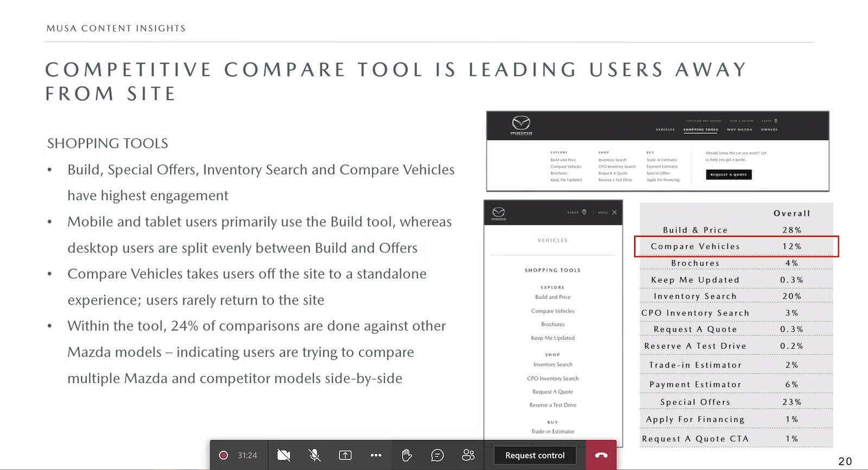Show the participants list
868x470 pixels.
coord(468,455)
